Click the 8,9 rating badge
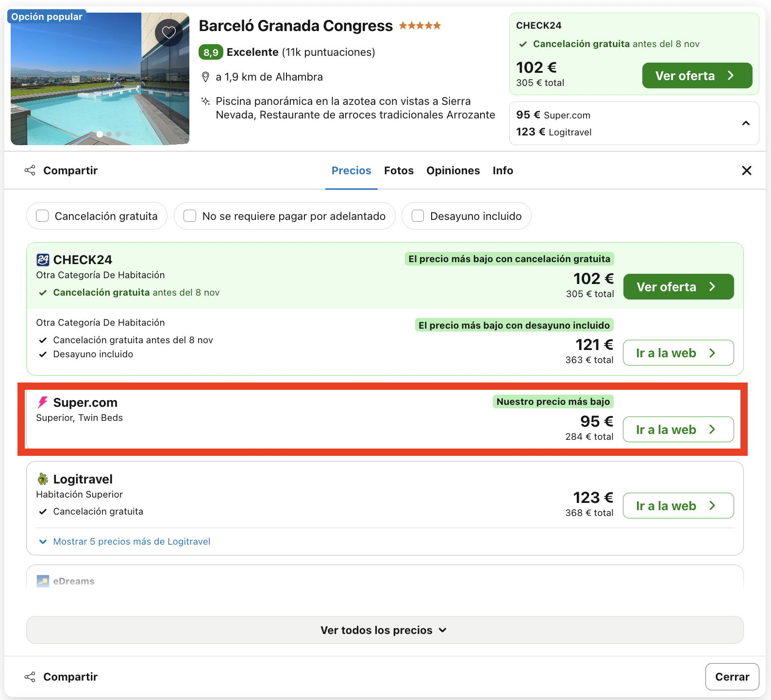 click(211, 52)
